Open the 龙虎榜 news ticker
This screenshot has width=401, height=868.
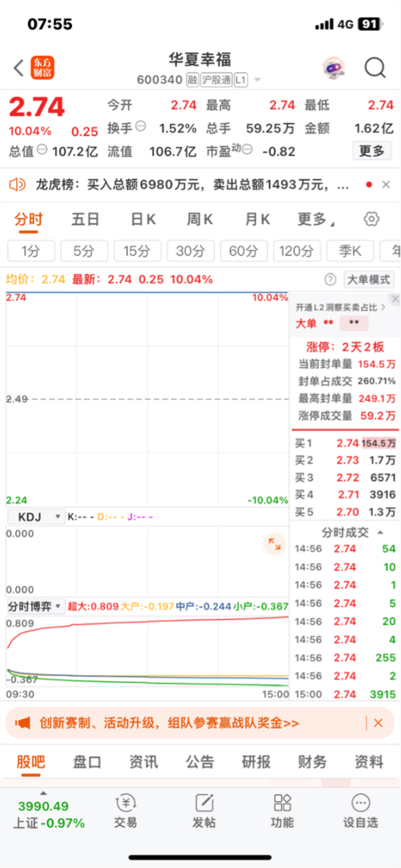(x=192, y=185)
